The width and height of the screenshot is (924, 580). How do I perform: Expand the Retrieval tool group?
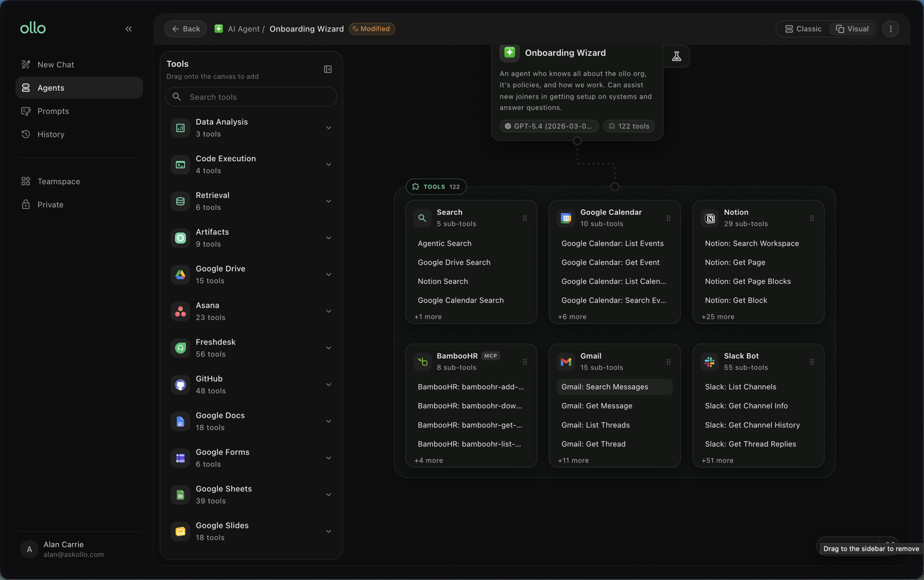[x=328, y=201]
